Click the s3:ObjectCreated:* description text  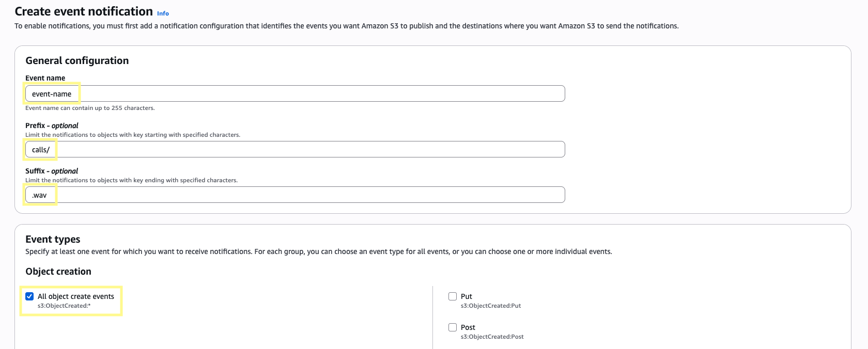(64, 306)
